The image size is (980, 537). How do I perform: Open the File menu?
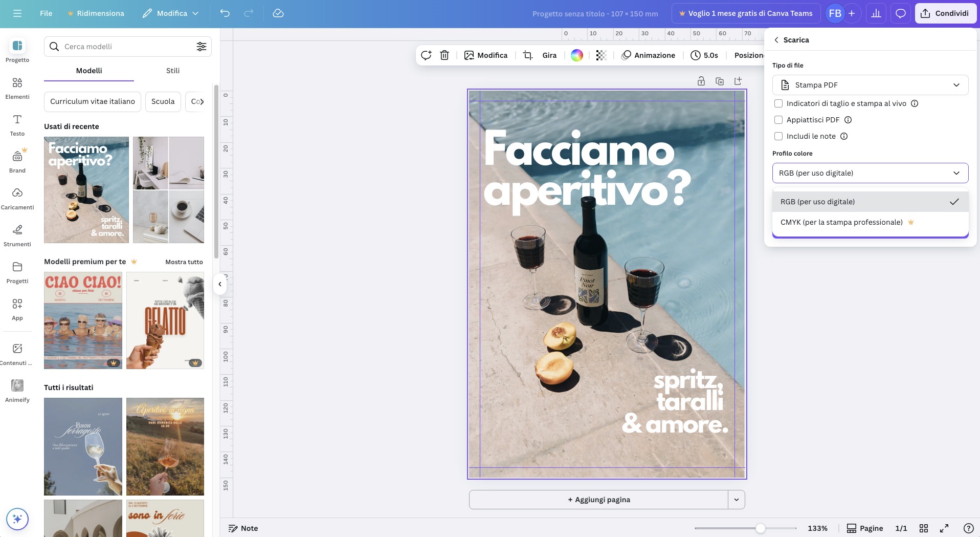coord(46,13)
